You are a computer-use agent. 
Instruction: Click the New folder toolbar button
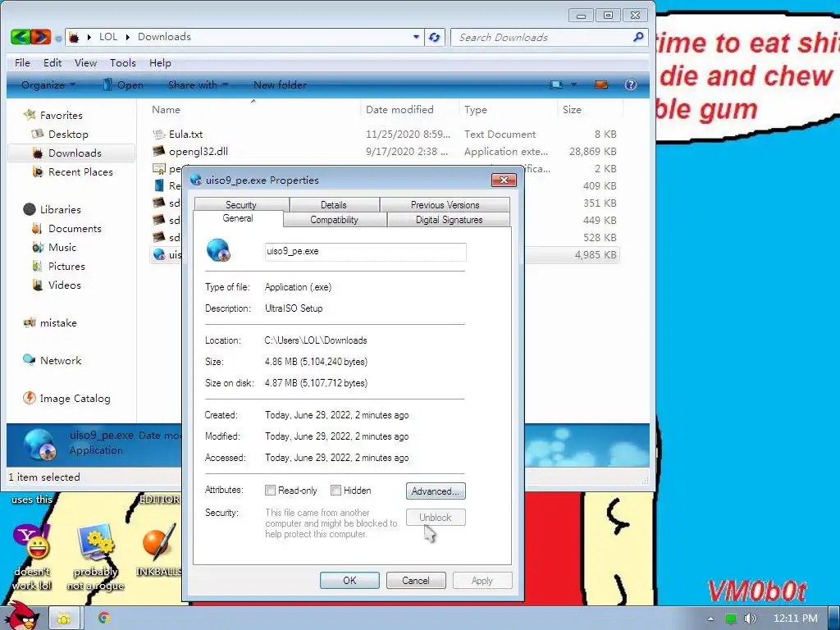[280, 84]
